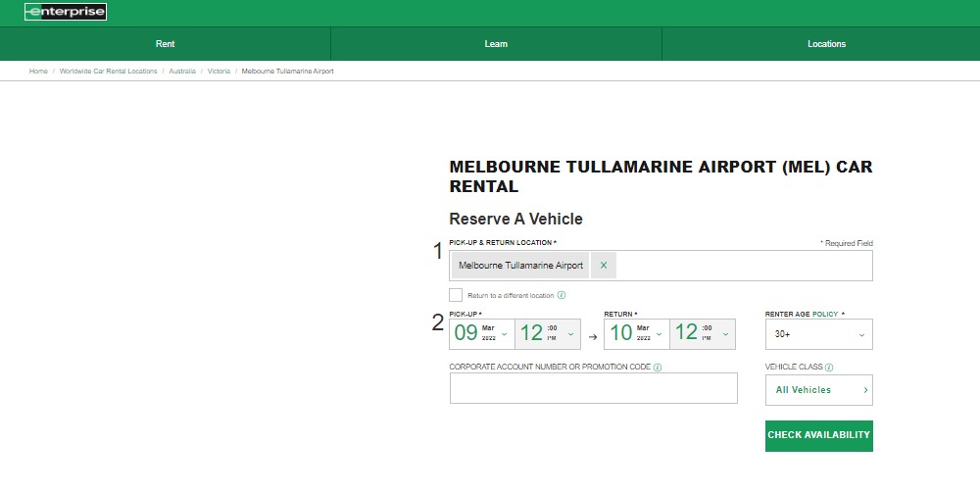The height and width of the screenshot is (493, 980).
Task: Open info icon next to Promotion Code label
Action: tap(658, 368)
